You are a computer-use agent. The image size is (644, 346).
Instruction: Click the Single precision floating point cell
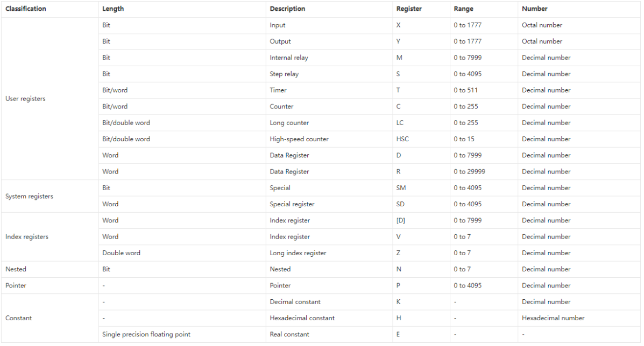coord(146,334)
